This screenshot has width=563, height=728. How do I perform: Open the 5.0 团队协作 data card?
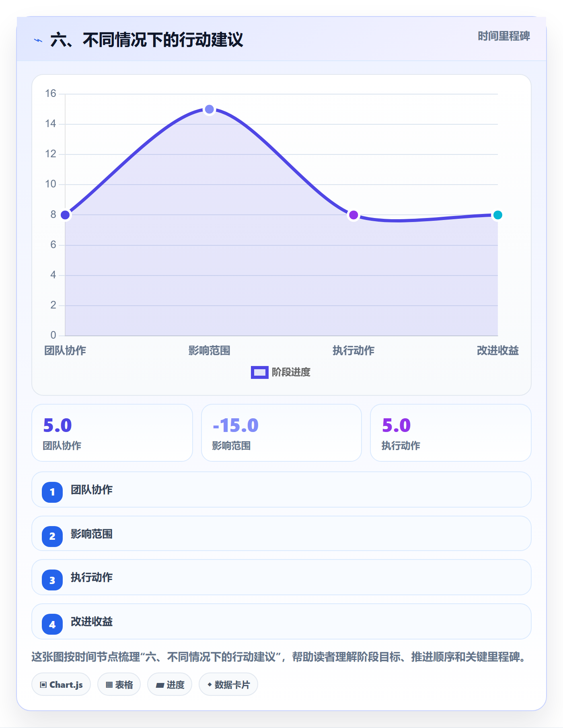pyautogui.click(x=112, y=433)
